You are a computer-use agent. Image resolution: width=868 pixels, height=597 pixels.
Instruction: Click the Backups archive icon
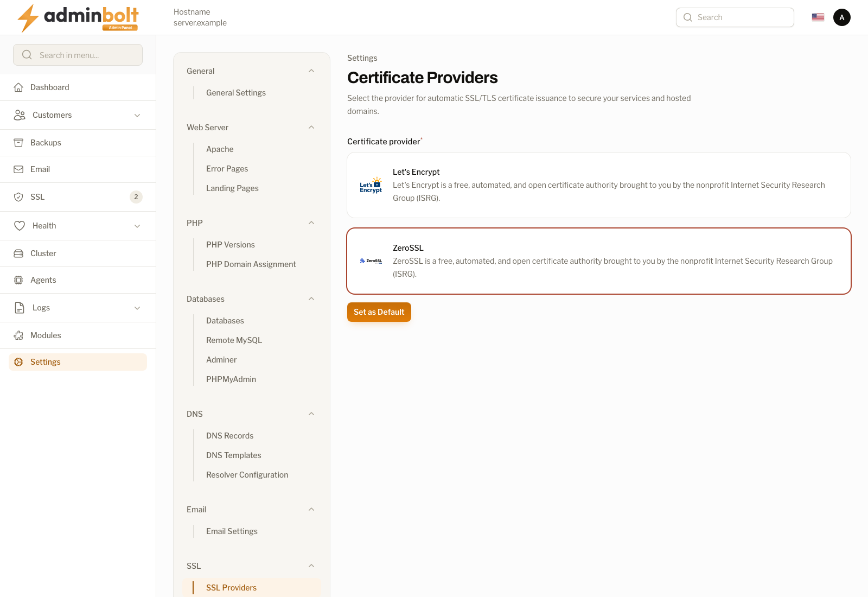point(18,143)
